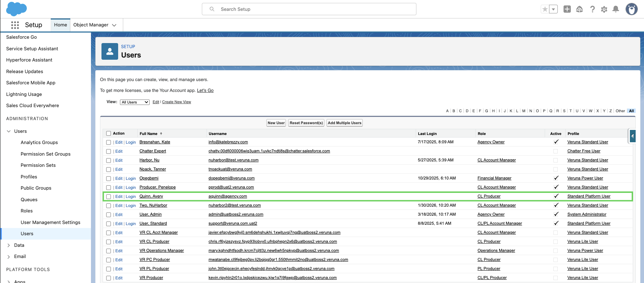
Task: Open the favorites list dropdown arrow
Action: tap(553, 9)
